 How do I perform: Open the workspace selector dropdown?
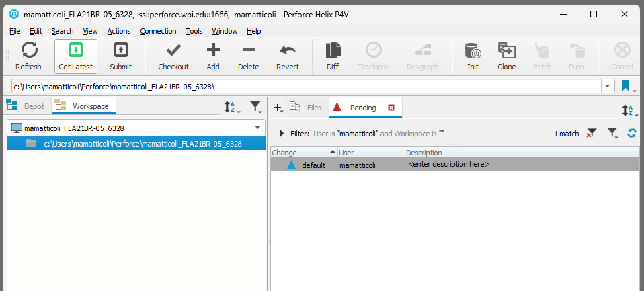(257, 128)
